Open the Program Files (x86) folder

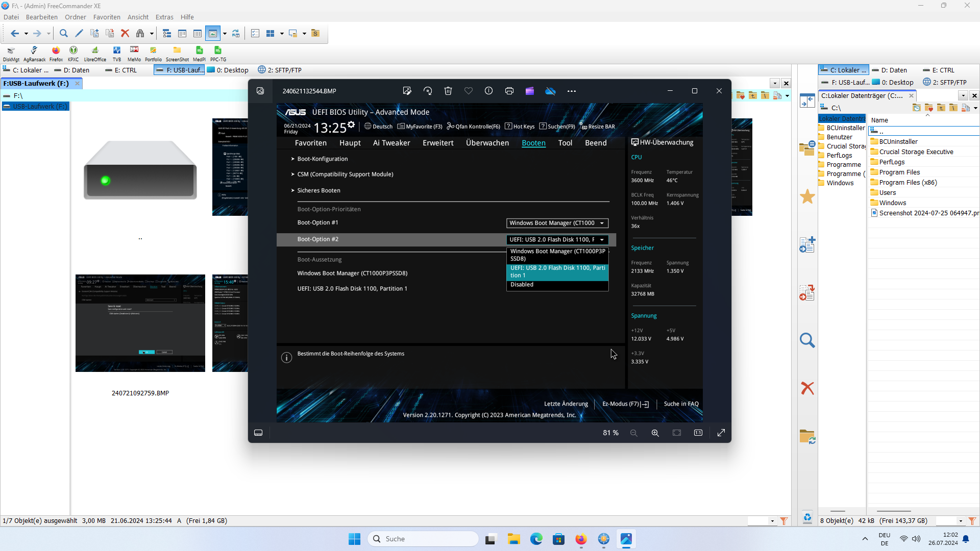[x=908, y=182]
